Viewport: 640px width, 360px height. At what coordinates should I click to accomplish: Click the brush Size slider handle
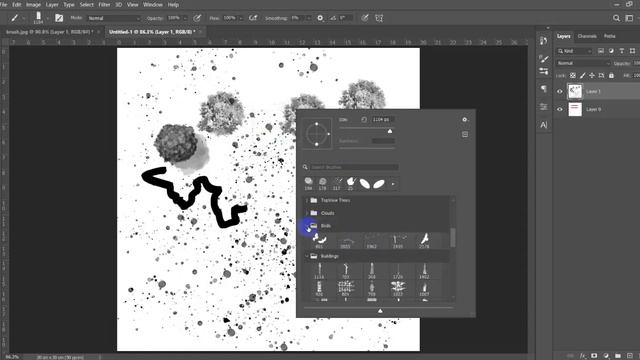(x=390, y=131)
